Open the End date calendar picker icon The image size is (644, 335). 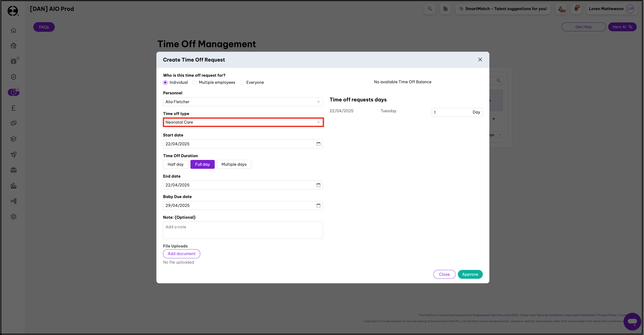pyautogui.click(x=318, y=185)
